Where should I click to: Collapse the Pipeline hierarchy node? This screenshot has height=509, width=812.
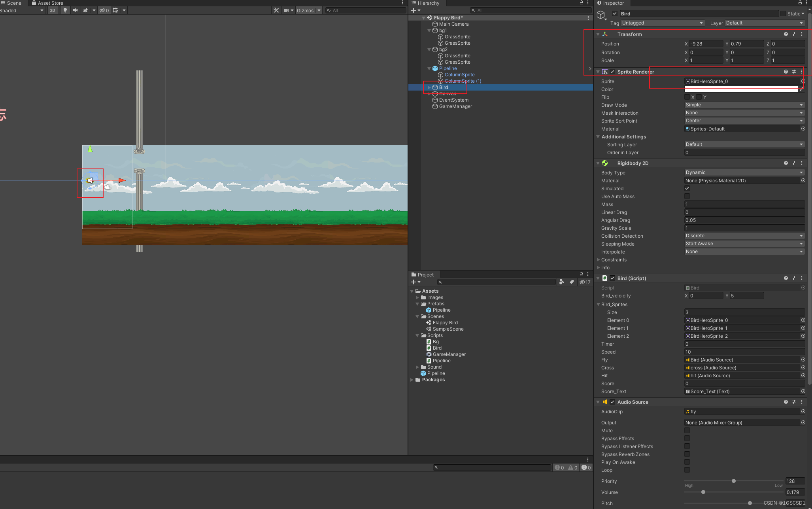click(x=429, y=68)
